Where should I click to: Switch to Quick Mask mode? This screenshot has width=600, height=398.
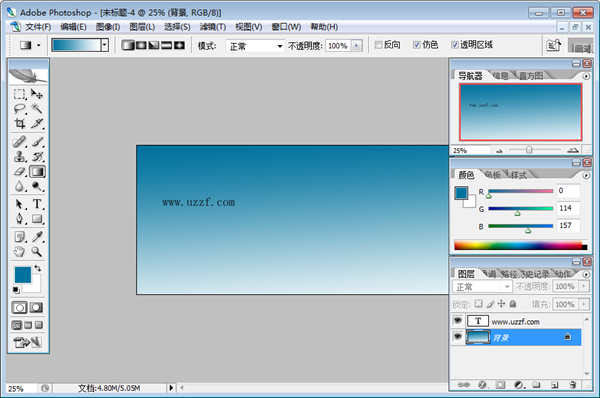click(x=36, y=308)
